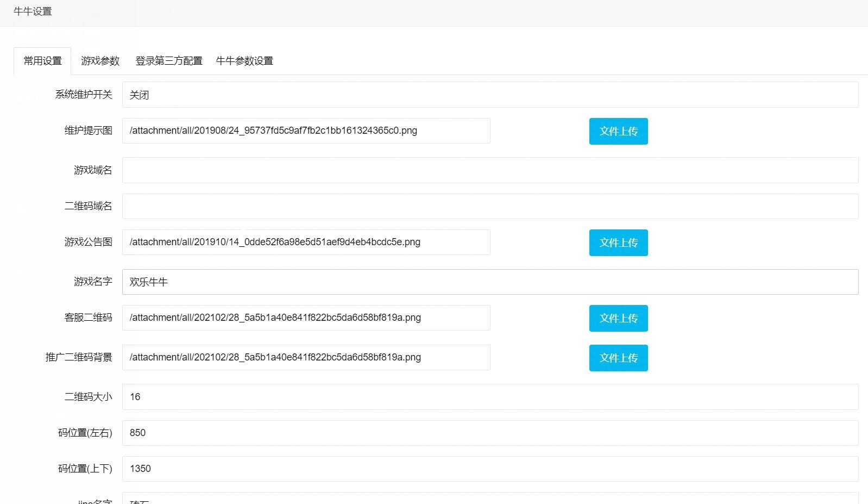The width and height of the screenshot is (868, 504).
Task: Switch to the 牛牛参数设置 tab
Action: 244,61
